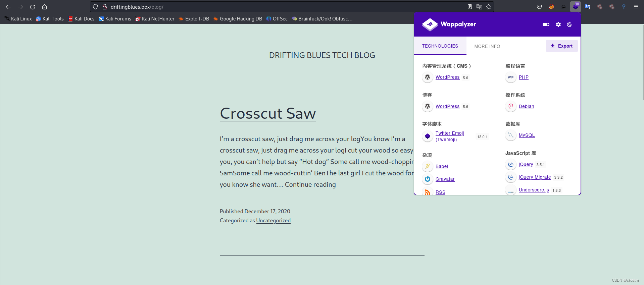Export detected technologies
The width and height of the screenshot is (644, 285).
(562, 46)
